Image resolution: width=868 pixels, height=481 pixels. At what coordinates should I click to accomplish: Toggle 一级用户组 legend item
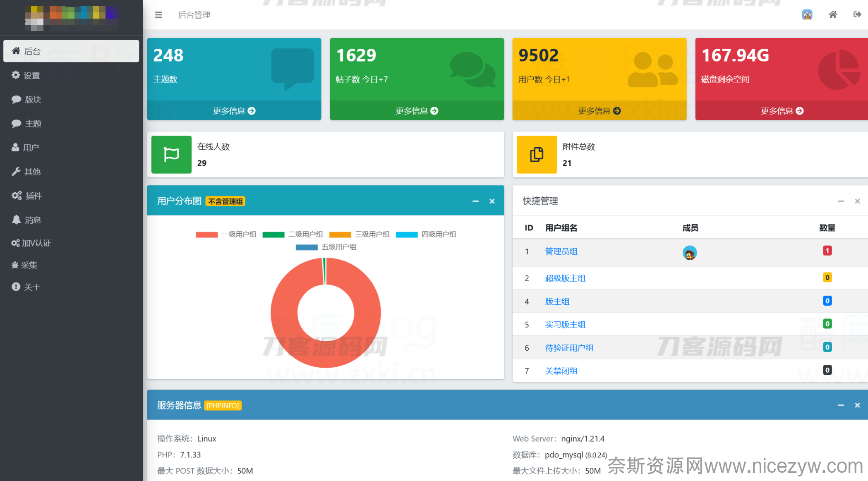[226, 235]
